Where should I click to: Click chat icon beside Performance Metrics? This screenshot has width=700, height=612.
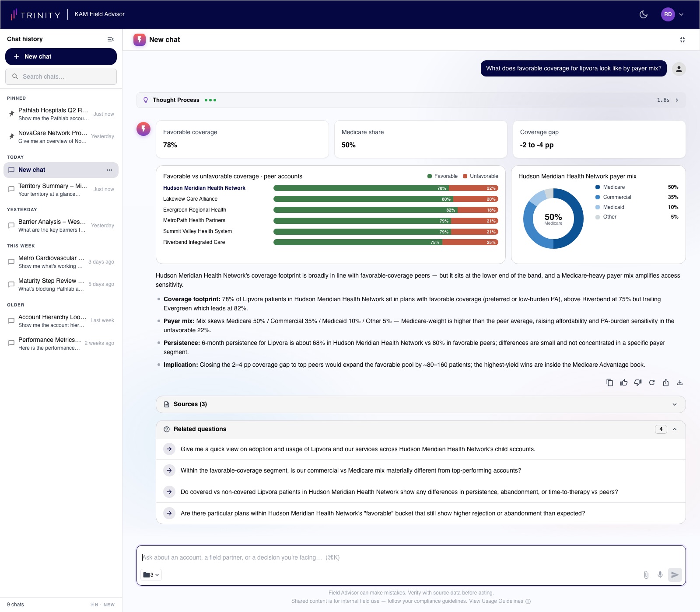12,343
